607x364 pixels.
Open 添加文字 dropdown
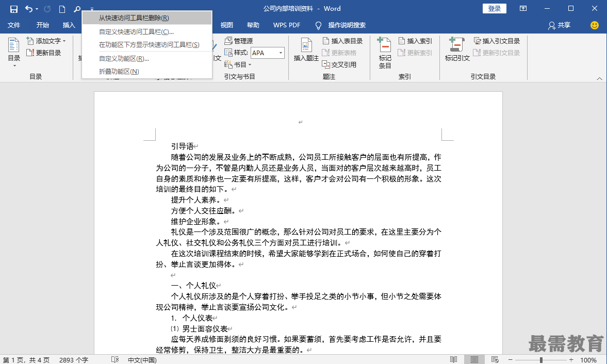coord(46,41)
